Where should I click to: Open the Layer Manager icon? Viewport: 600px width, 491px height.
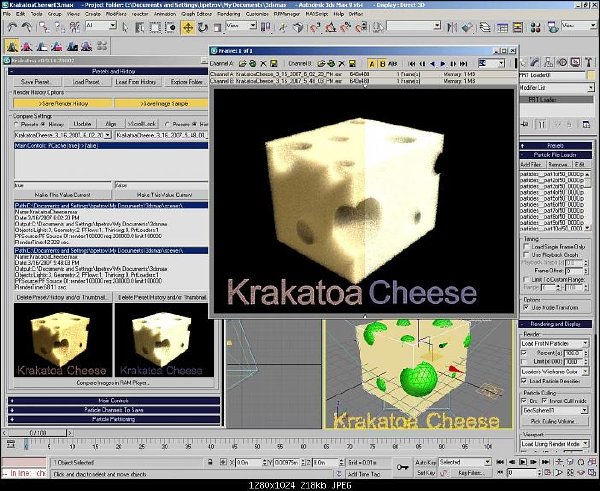[x=485, y=27]
